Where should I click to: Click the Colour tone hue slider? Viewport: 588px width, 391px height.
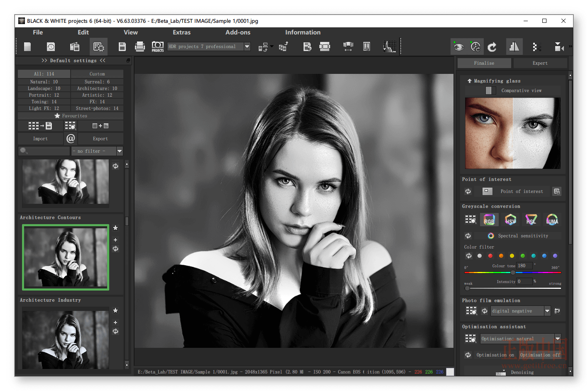(513, 273)
